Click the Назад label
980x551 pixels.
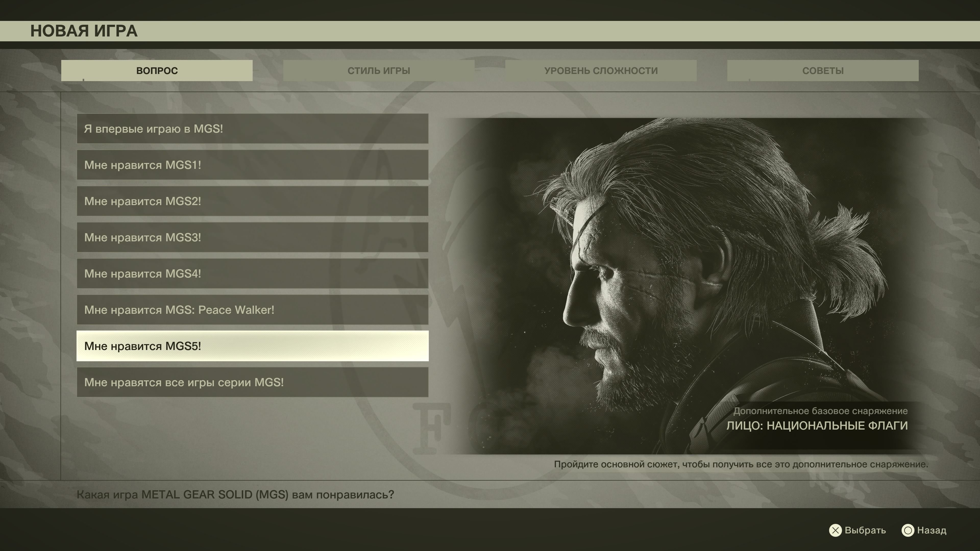click(x=932, y=531)
